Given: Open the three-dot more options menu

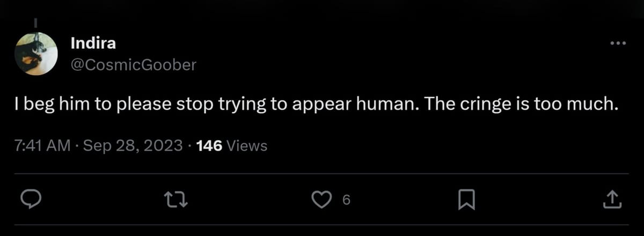Looking at the screenshot, I should (x=618, y=43).
